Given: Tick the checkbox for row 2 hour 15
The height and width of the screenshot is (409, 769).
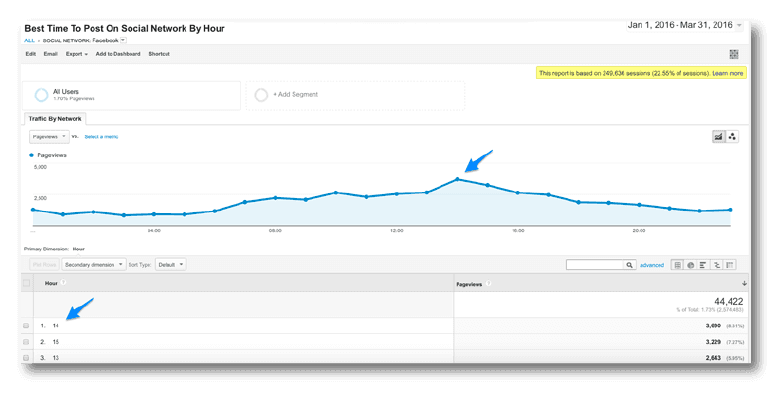Looking at the screenshot, I should click(26, 342).
